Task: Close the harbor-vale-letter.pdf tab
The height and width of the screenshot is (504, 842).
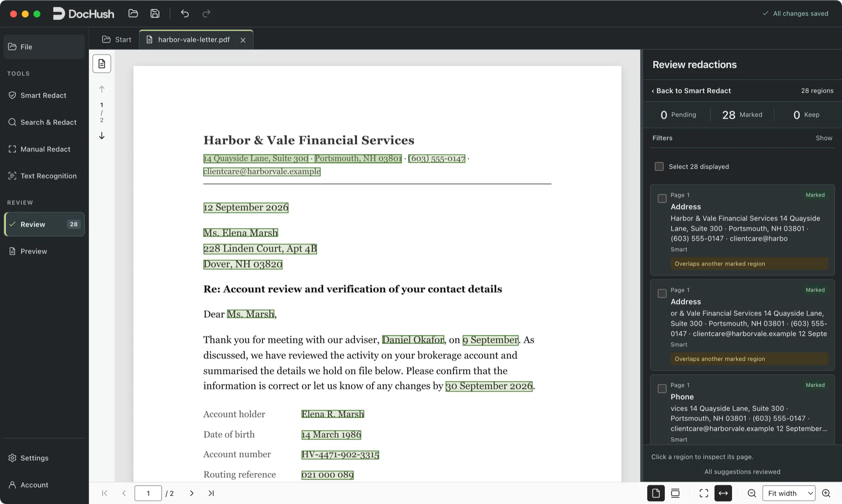Action: (243, 40)
